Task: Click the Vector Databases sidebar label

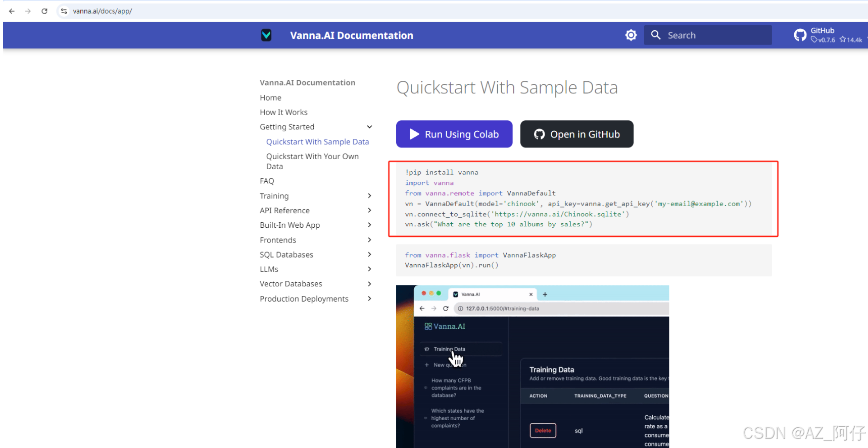Action: tap(291, 284)
